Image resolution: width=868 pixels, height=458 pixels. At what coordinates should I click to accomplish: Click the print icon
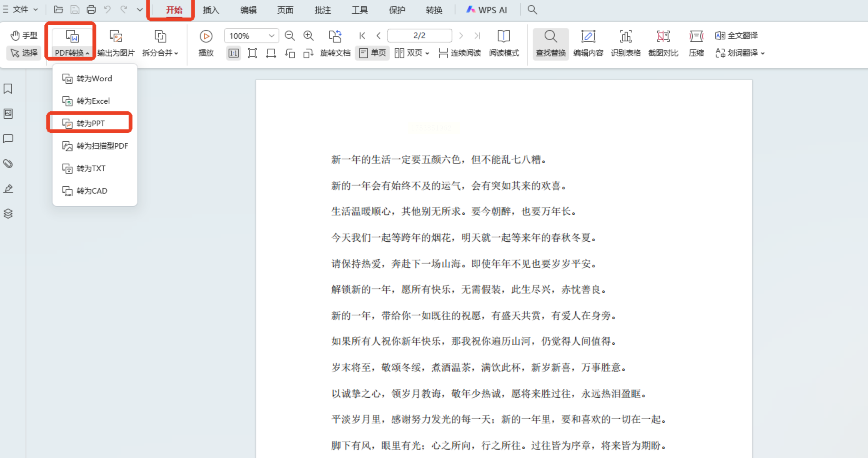[91, 9]
